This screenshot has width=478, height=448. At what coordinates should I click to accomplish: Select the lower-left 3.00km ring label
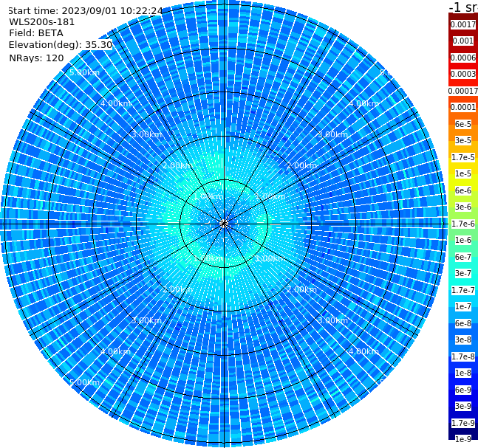click(146, 320)
